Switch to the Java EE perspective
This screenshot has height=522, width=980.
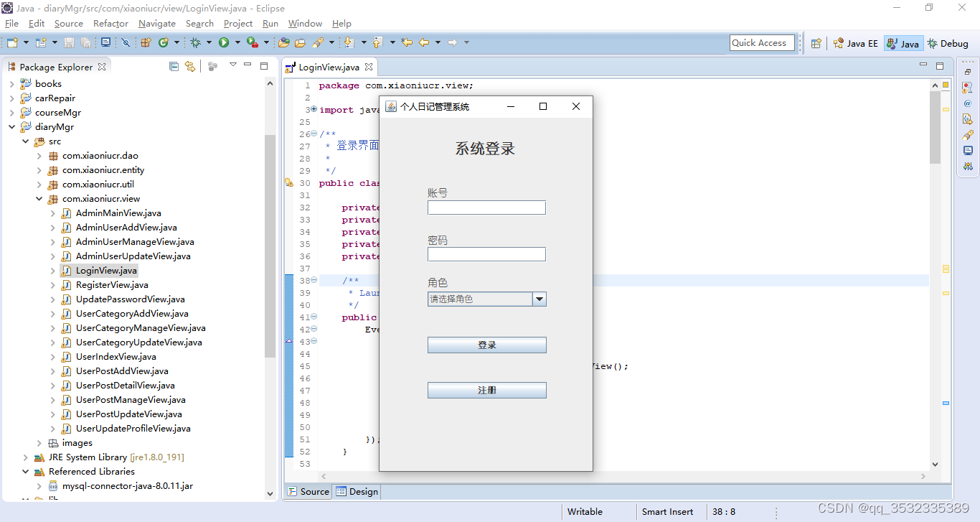[x=855, y=43]
